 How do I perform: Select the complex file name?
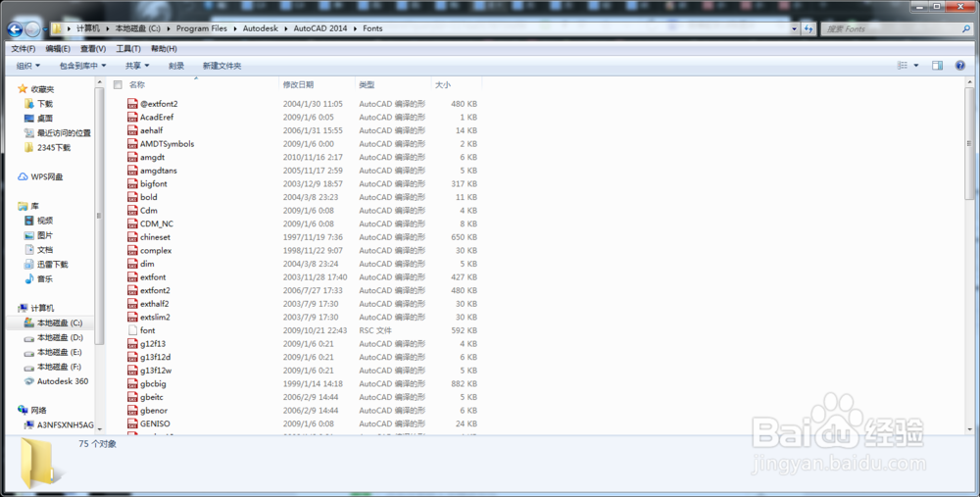[156, 251]
